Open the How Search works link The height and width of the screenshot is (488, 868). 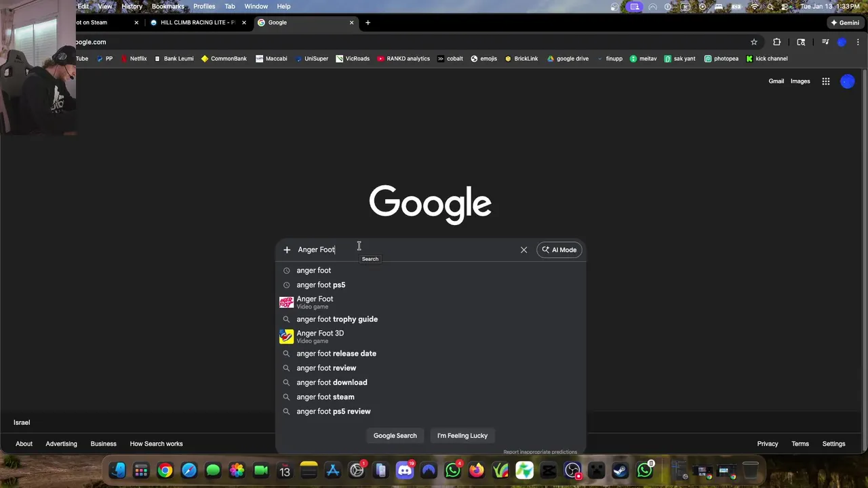[156, 444]
